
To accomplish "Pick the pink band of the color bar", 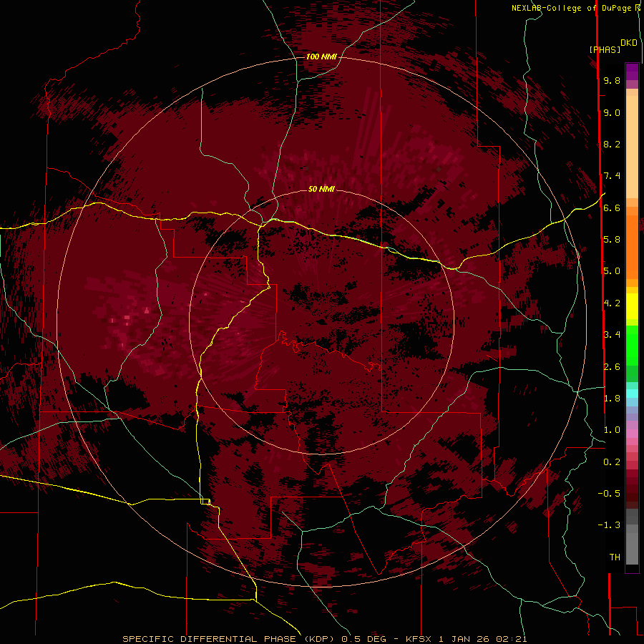I will pos(632,434).
